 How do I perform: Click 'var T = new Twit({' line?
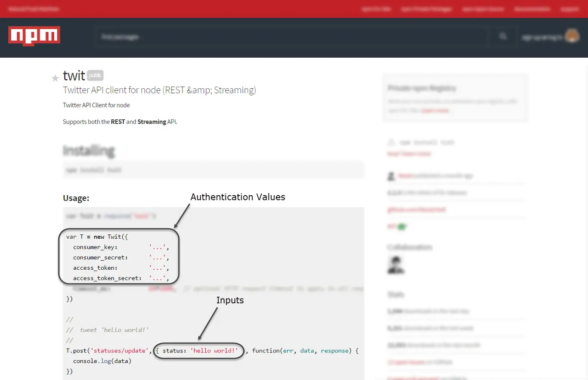click(97, 237)
